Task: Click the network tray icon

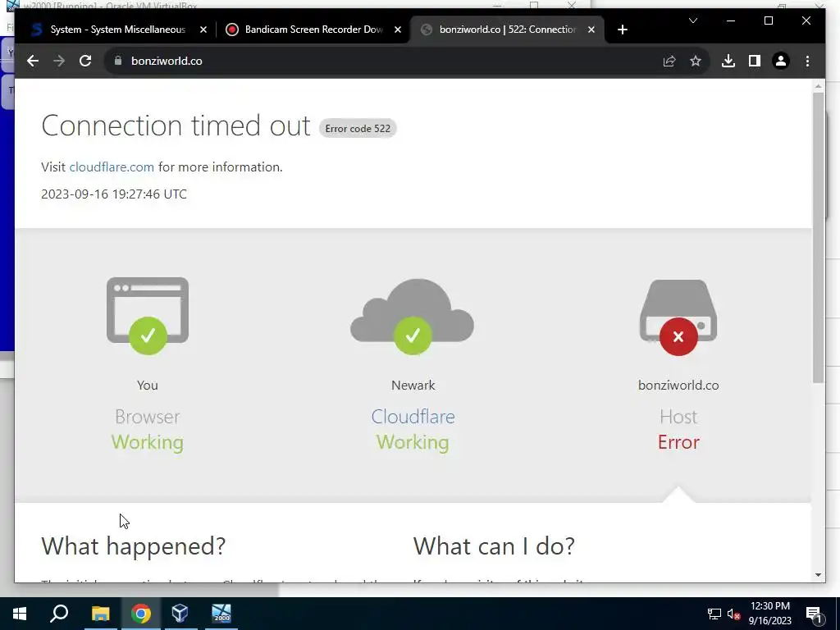Action: (x=714, y=614)
